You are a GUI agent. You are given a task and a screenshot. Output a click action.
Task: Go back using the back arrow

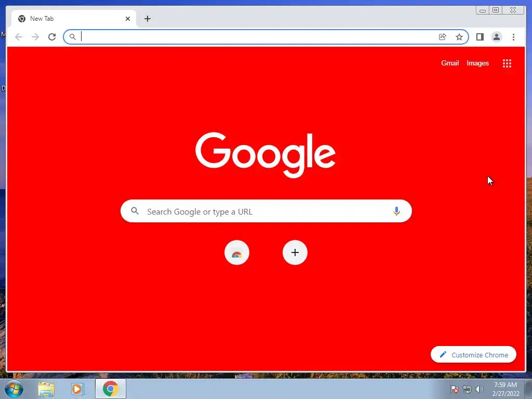[x=19, y=37]
